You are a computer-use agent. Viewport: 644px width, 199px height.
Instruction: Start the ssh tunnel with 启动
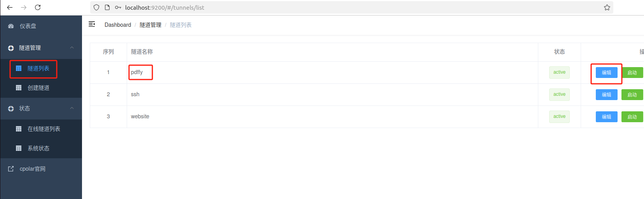(x=632, y=95)
